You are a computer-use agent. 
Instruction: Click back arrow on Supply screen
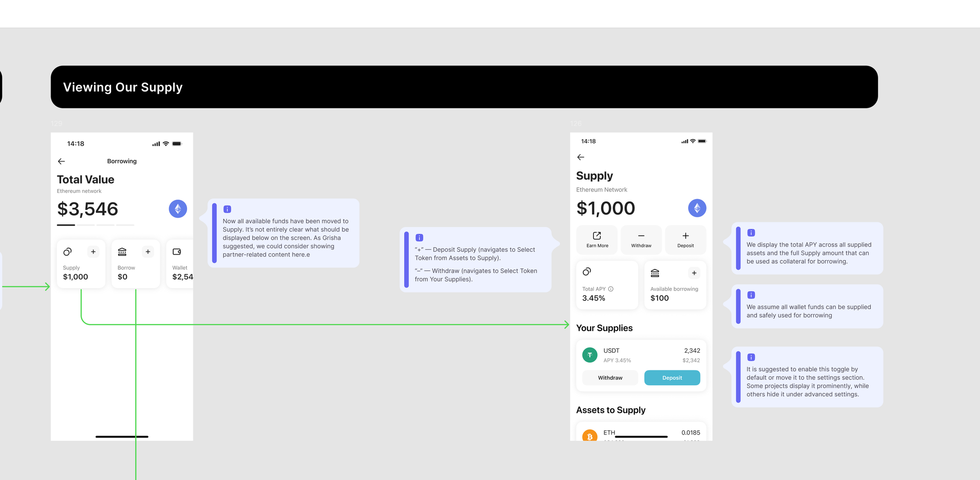pos(580,157)
